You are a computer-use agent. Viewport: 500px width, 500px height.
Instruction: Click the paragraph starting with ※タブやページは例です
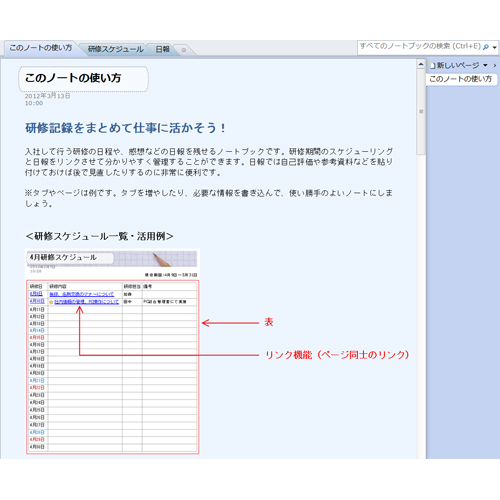pos(209,198)
